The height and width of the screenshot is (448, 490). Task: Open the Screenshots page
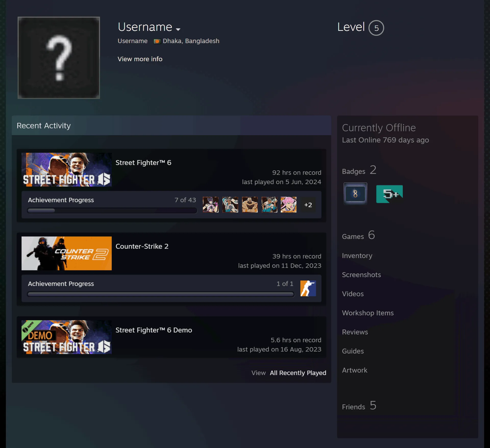361,275
